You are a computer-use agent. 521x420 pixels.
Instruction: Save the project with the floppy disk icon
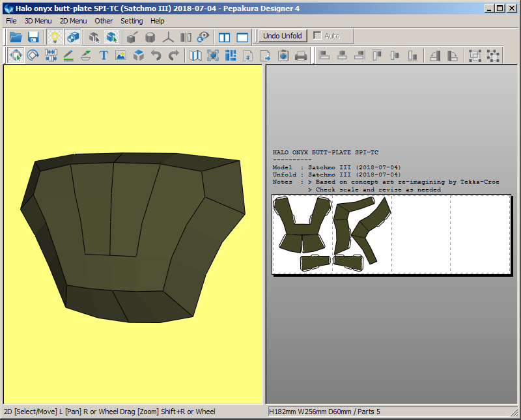click(33, 37)
